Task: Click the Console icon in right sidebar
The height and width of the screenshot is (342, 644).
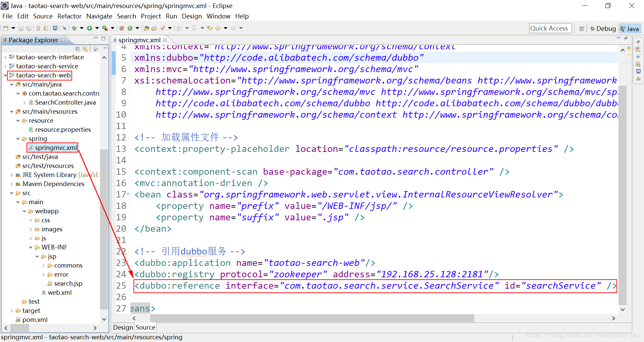Action: click(638, 71)
